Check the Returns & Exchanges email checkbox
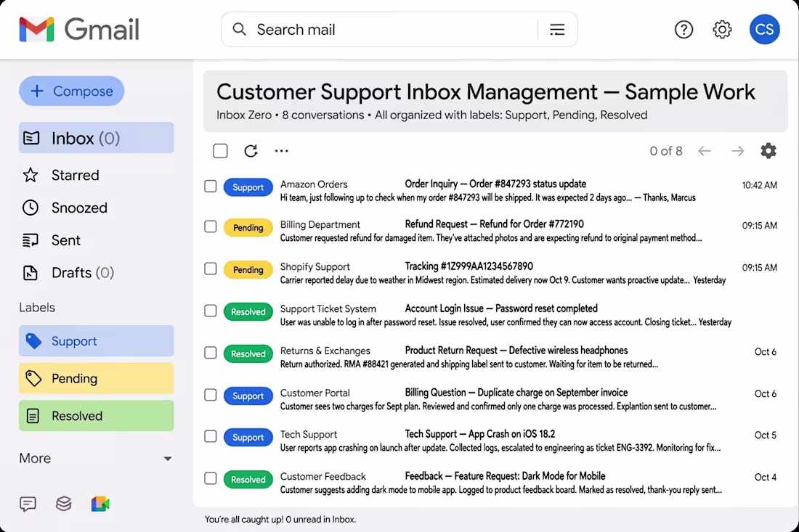 (211, 353)
